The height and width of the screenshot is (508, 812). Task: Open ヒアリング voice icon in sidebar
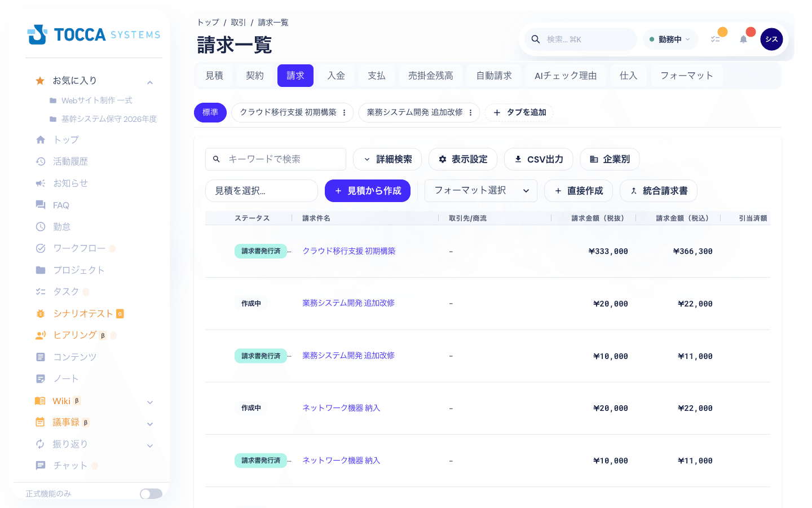(41, 335)
